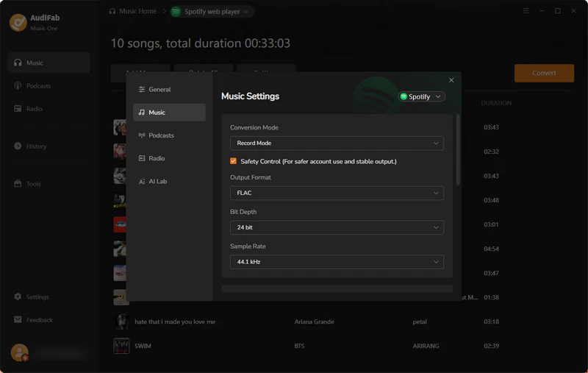This screenshot has width=588, height=373.
Task: Click the duration 04:54
Action: tap(491, 249)
